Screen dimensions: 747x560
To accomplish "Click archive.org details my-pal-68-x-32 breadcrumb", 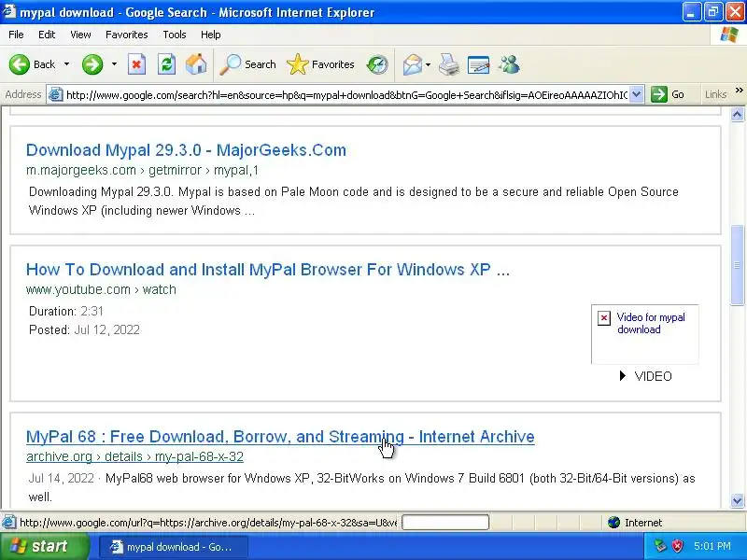I will (x=134, y=456).
